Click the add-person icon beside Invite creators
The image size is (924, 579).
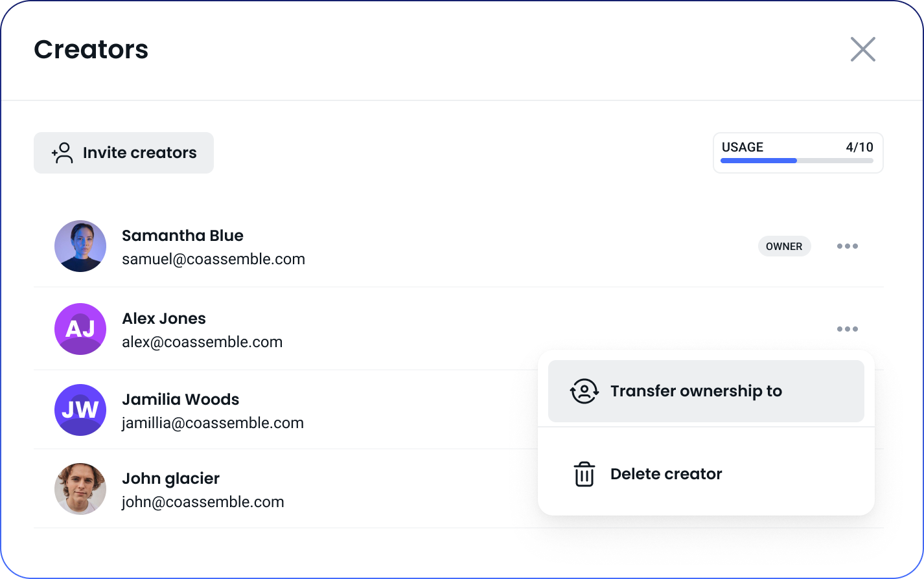[x=62, y=153]
